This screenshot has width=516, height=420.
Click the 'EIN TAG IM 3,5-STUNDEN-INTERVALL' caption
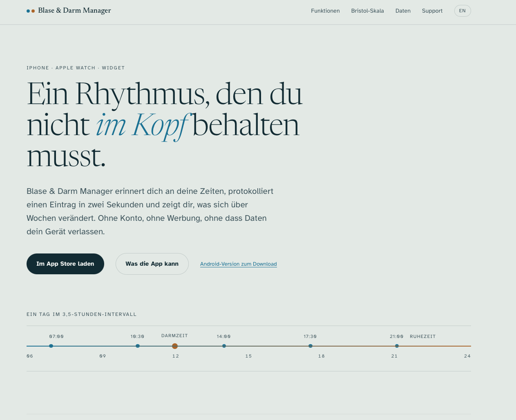(82, 314)
